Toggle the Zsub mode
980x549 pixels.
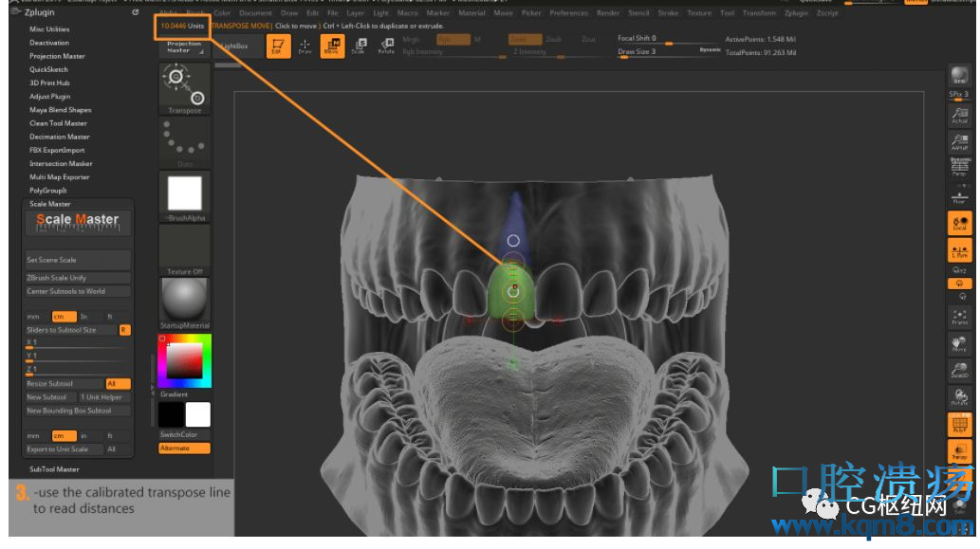click(554, 39)
